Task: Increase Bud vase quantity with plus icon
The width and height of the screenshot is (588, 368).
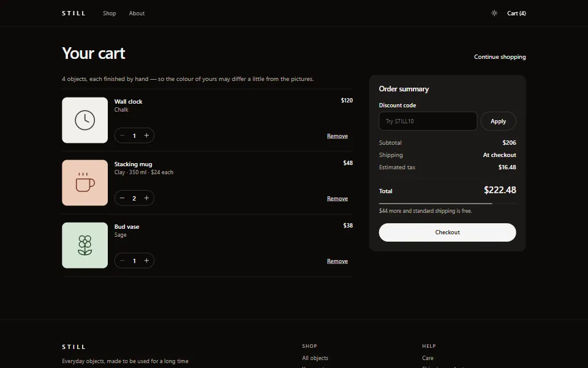Action: tap(146, 261)
